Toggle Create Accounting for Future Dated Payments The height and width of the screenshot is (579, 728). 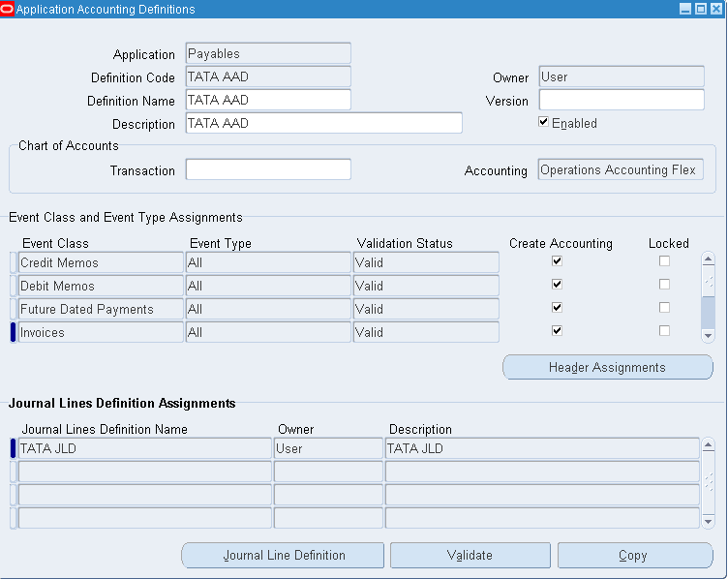(x=557, y=308)
